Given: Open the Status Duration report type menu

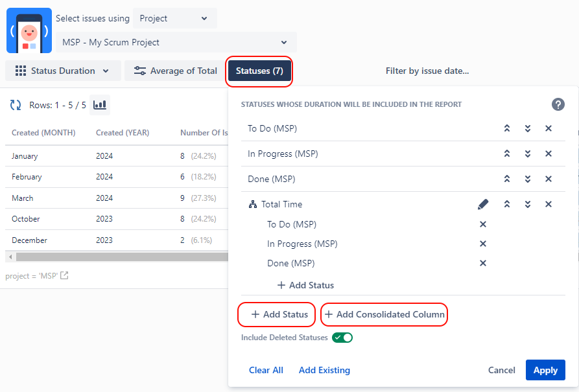Looking at the screenshot, I should pyautogui.click(x=63, y=71).
